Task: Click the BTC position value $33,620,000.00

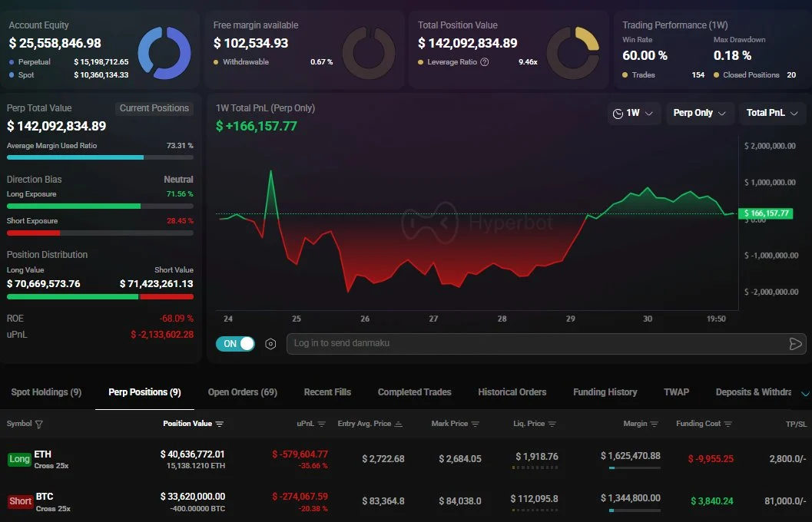Action: (192, 497)
